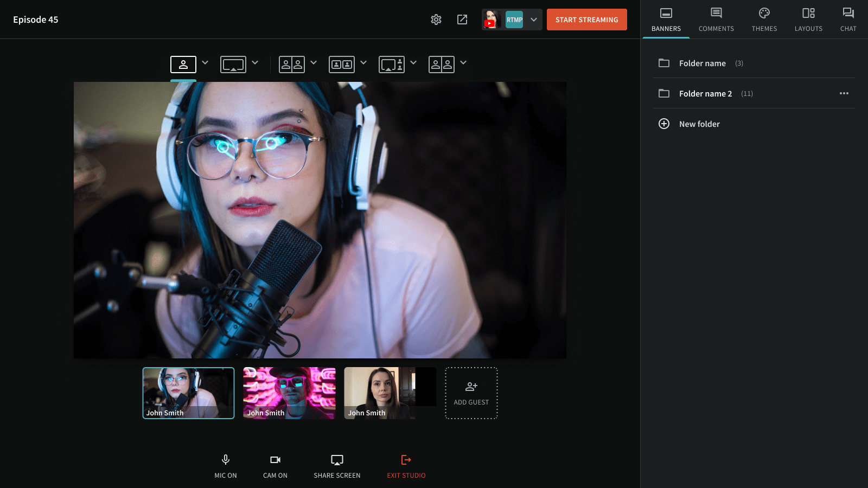
Task: Expand the streaming destinations dropdown
Action: (534, 20)
